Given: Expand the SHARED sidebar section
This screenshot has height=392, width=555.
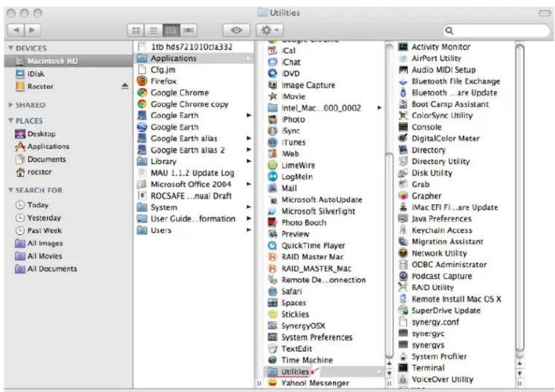Looking at the screenshot, I should (x=10, y=105).
